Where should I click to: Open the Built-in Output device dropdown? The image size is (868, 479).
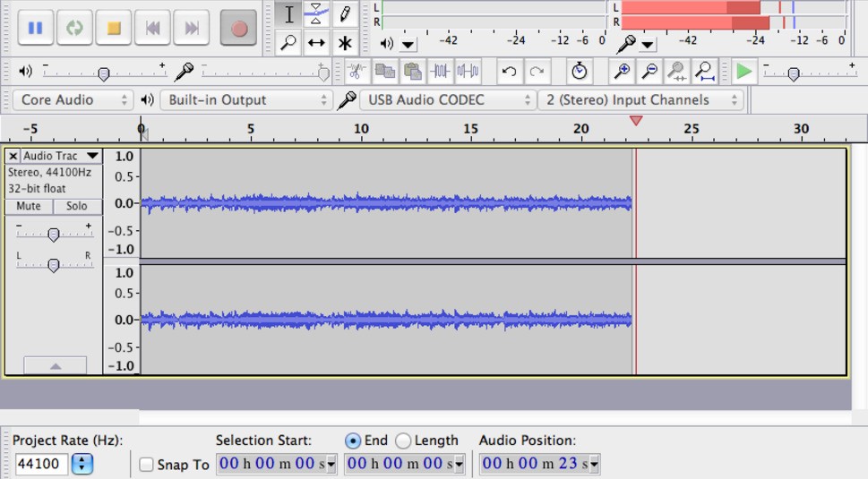coord(246,100)
